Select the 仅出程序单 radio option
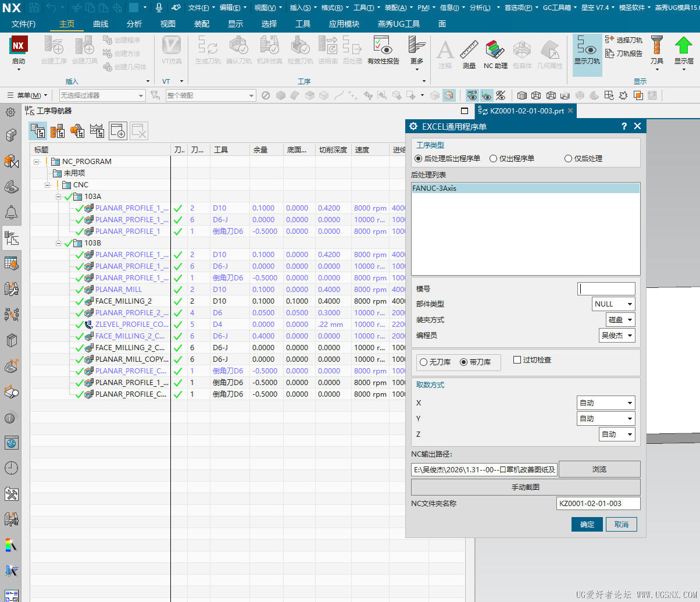Image resolution: width=700 pixels, height=602 pixels. click(x=493, y=158)
